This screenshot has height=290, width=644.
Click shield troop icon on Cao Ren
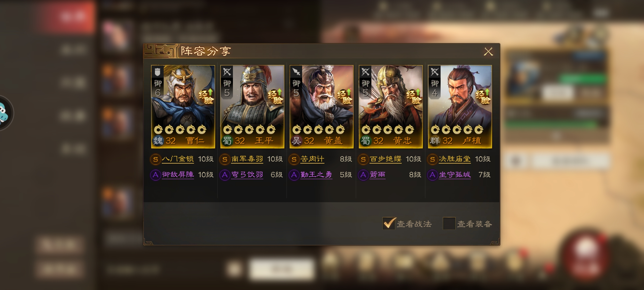click(158, 72)
